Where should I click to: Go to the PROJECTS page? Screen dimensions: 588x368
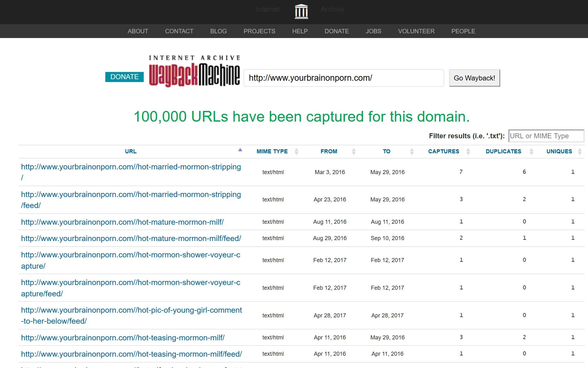[259, 31]
